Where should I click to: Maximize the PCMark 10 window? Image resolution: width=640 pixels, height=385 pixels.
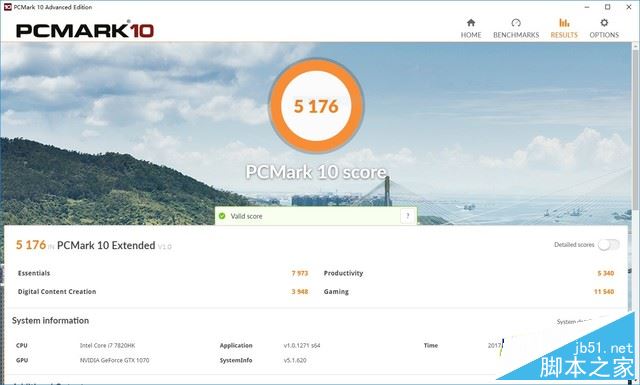coord(608,7)
